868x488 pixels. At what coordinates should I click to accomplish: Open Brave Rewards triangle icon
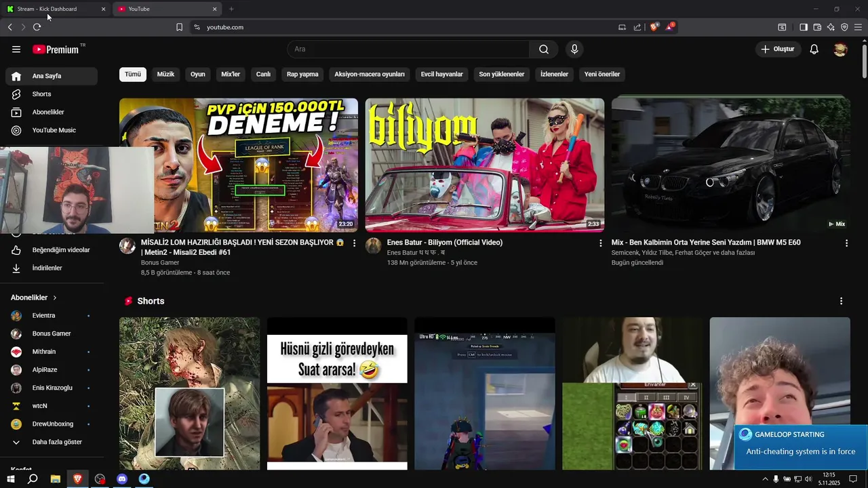[670, 27]
